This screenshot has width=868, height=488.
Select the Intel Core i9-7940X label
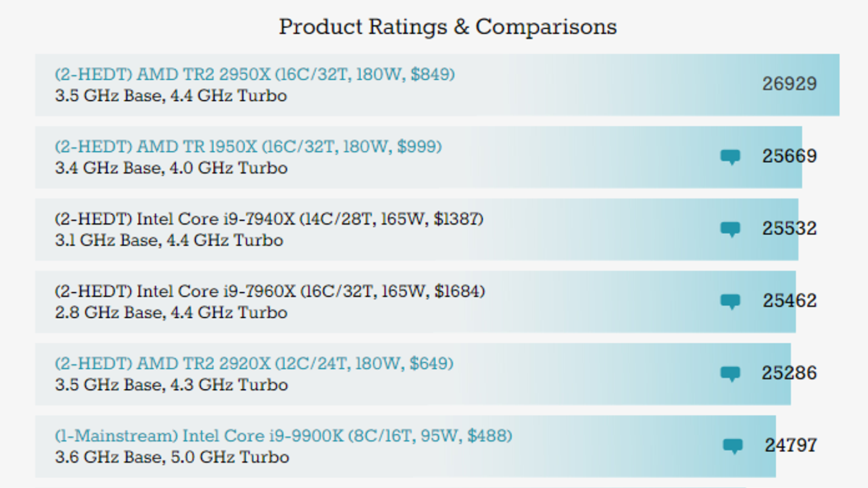(269, 219)
